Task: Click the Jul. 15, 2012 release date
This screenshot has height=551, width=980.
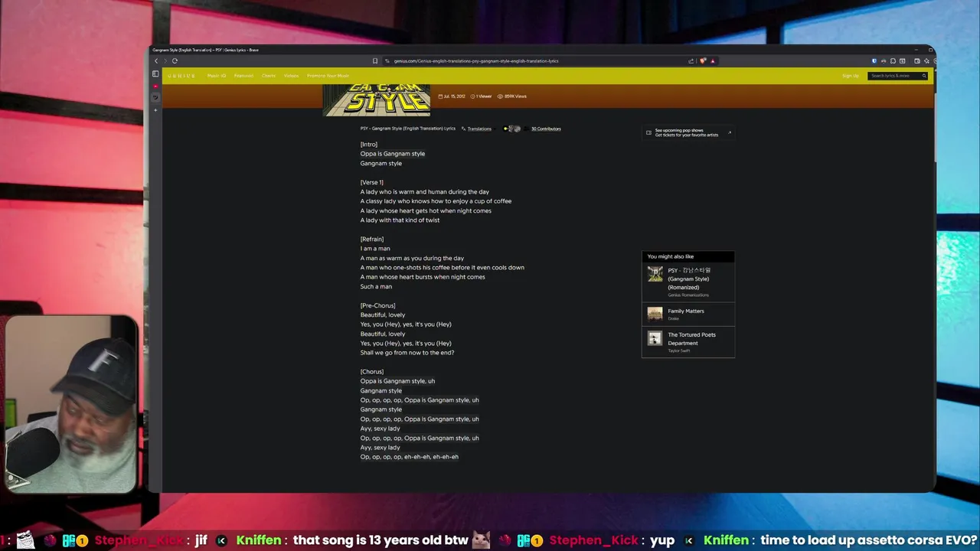Action: (452, 96)
